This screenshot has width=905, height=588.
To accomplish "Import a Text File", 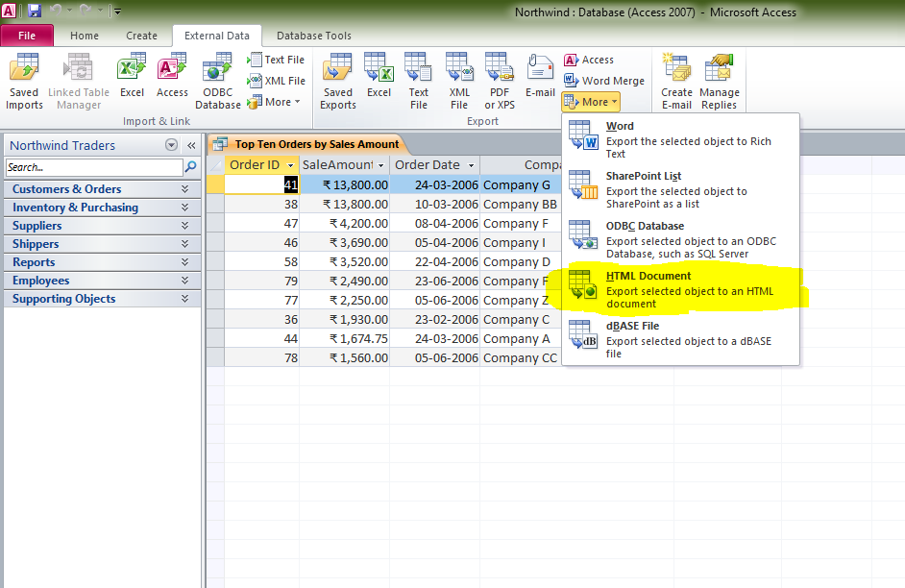I will tap(276, 60).
